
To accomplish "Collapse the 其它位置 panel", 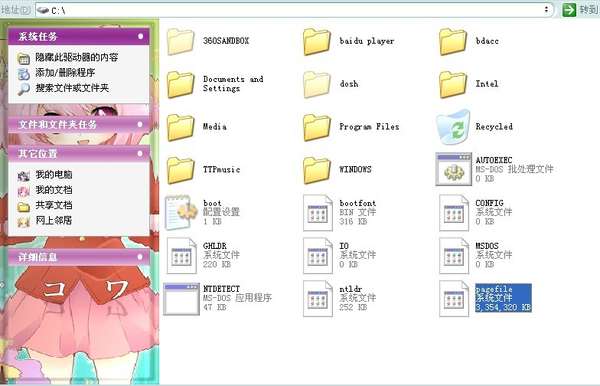I will tap(140, 153).
